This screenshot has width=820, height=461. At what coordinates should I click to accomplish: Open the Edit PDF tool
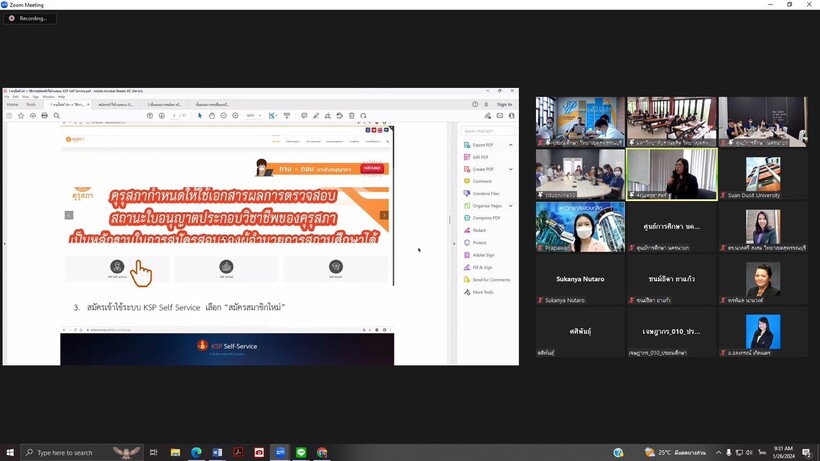480,157
